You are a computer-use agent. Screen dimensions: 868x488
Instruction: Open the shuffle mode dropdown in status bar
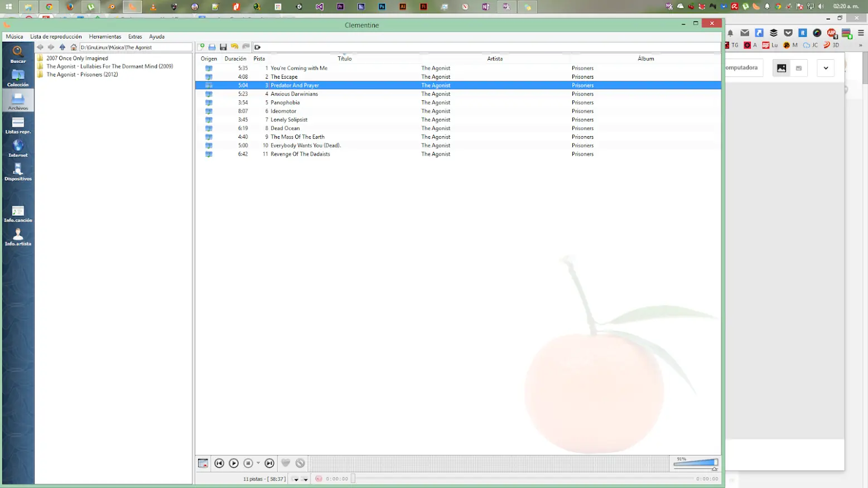coord(296,479)
